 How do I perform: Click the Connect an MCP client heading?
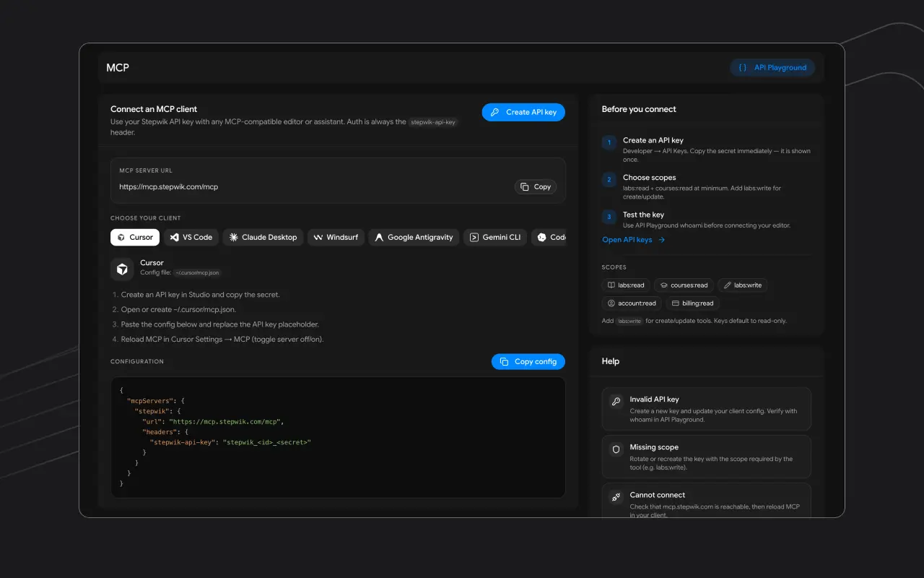(154, 110)
